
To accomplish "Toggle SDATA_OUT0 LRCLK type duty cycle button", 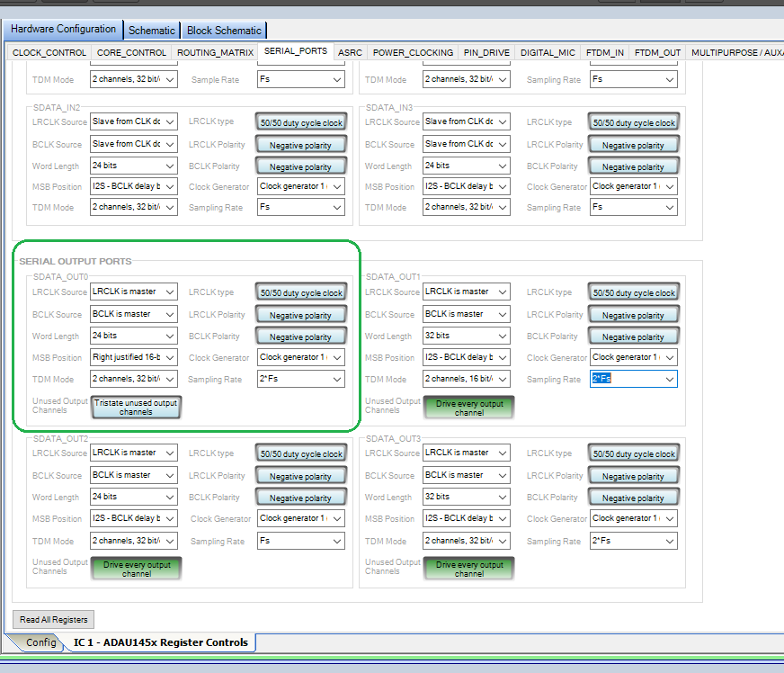I will (301, 292).
